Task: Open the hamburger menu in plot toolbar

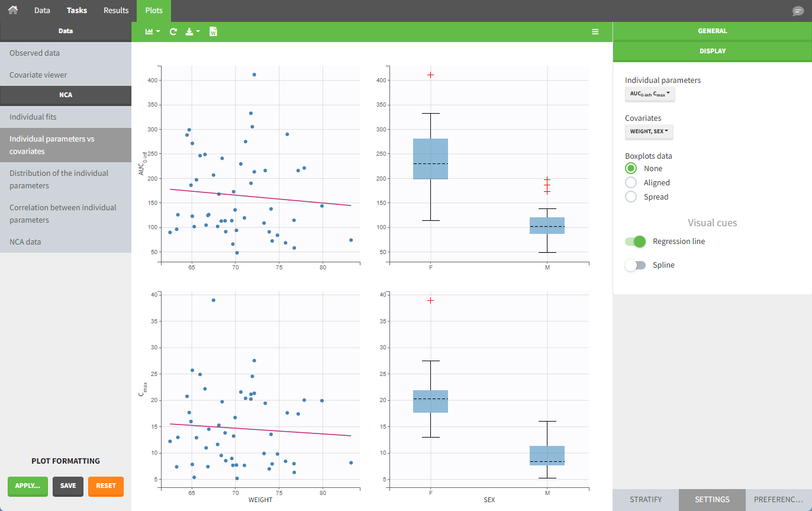Action: (x=595, y=32)
